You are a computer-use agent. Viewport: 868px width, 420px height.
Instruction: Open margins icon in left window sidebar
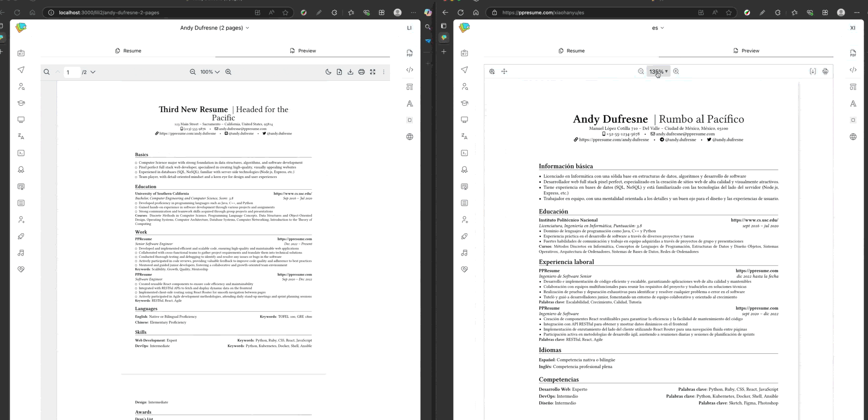[x=409, y=120]
